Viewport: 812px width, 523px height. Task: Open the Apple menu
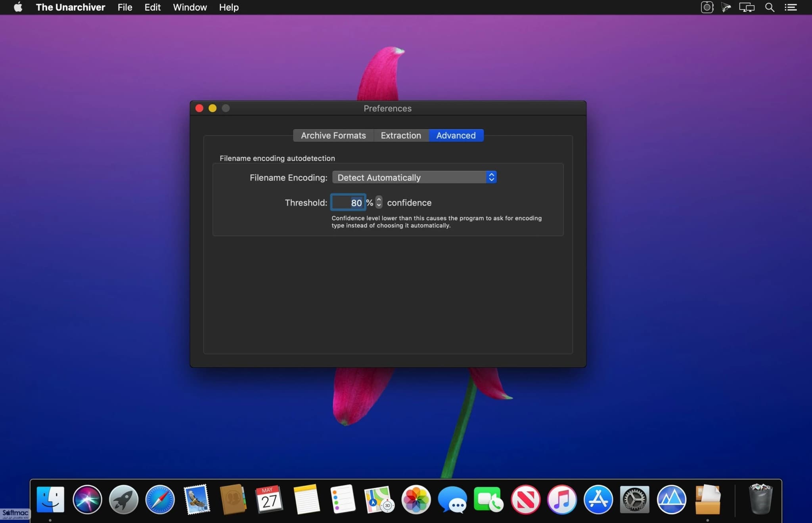click(18, 7)
